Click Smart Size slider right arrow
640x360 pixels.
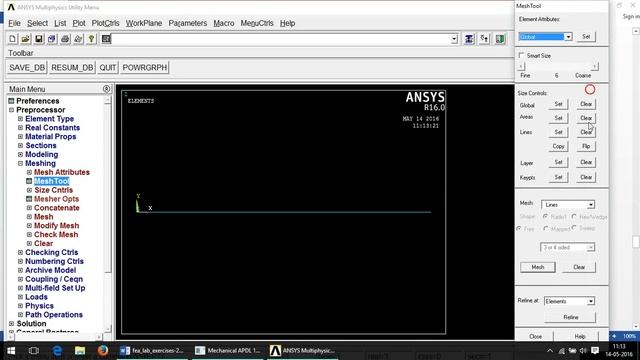pyautogui.click(x=595, y=66)
